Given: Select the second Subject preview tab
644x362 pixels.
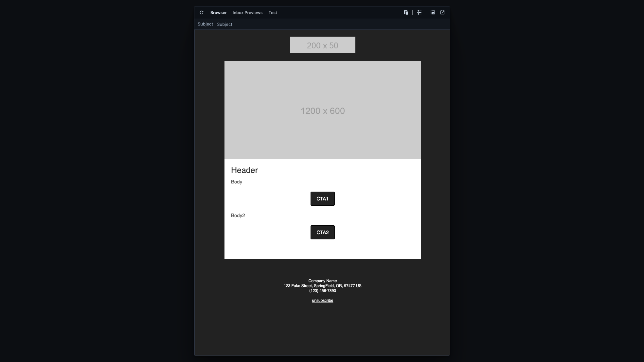Looking at the screenshot, I should [x=225, y=24].
